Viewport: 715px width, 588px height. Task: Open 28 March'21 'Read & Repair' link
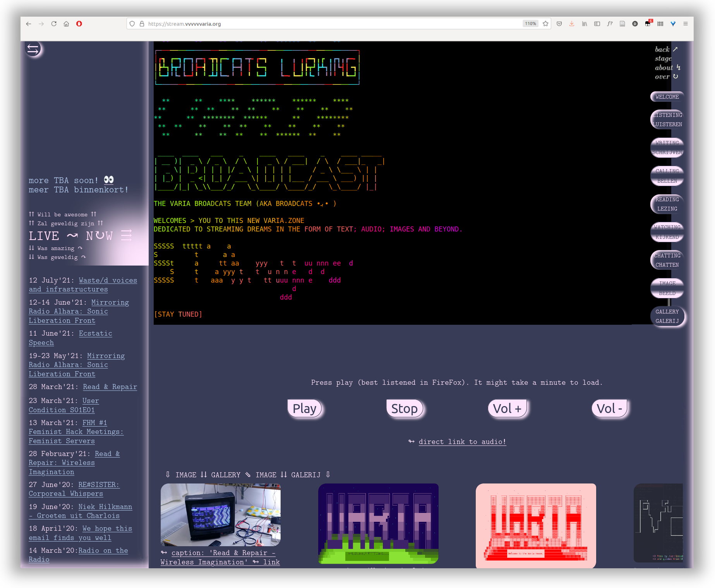point(110,387)
